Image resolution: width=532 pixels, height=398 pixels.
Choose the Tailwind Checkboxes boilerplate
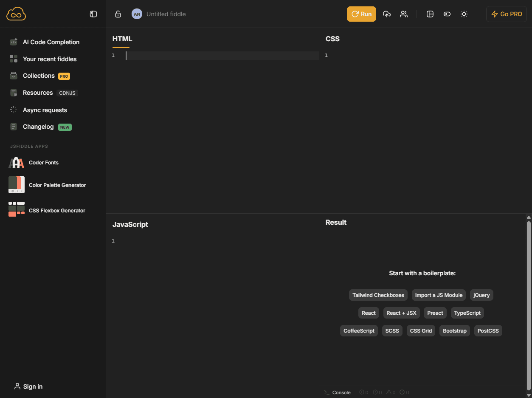coord(378,295)
